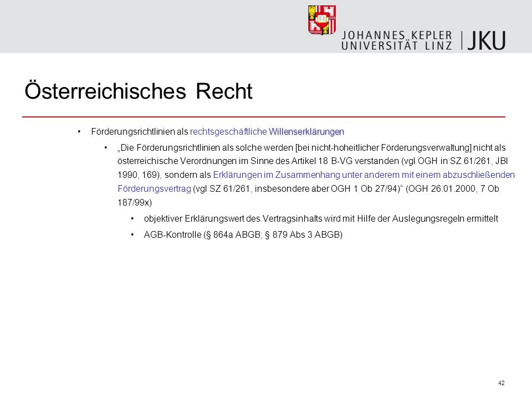Click the 'JOHANNES KEPLER' header text
Image resolution: width=532 pixels, height=399 pixels.
(397, 35)
